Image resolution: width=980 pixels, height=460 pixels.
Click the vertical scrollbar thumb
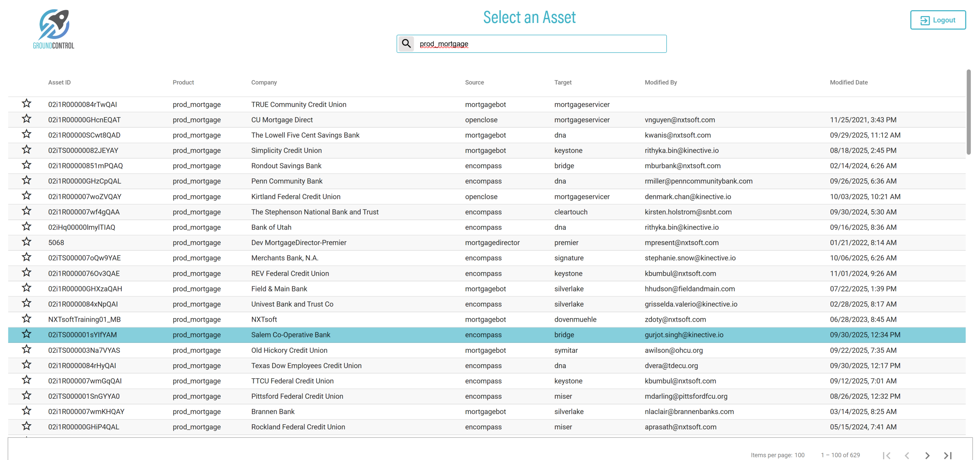tap(968, 112)
